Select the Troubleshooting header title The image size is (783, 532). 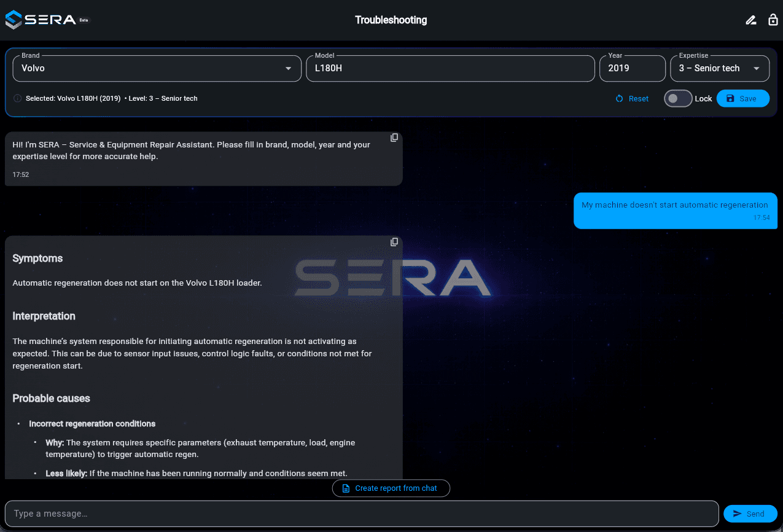point(391,20)
